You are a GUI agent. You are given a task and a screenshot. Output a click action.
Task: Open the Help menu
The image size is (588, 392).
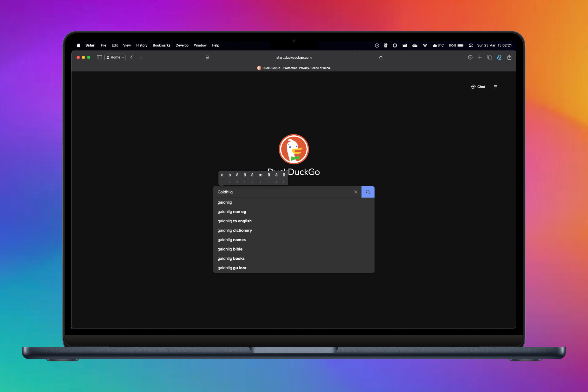pos(216,45)
